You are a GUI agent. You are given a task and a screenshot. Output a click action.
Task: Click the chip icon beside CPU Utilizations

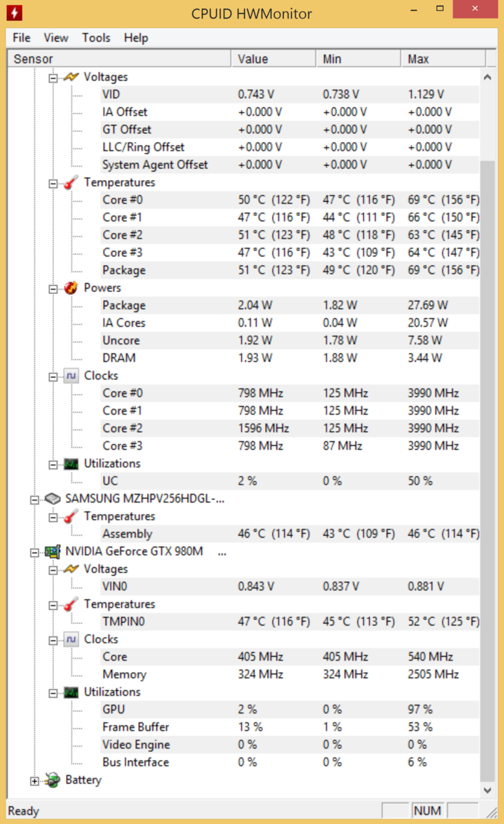click(71, 463)
